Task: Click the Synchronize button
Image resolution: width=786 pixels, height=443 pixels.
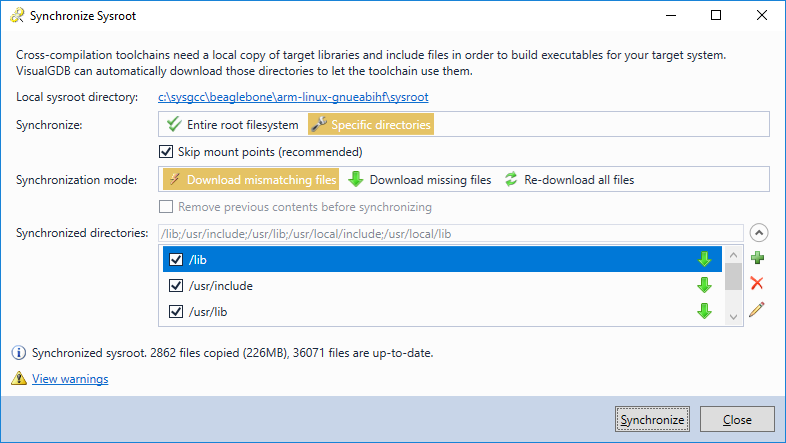Action: coord(652,419)
